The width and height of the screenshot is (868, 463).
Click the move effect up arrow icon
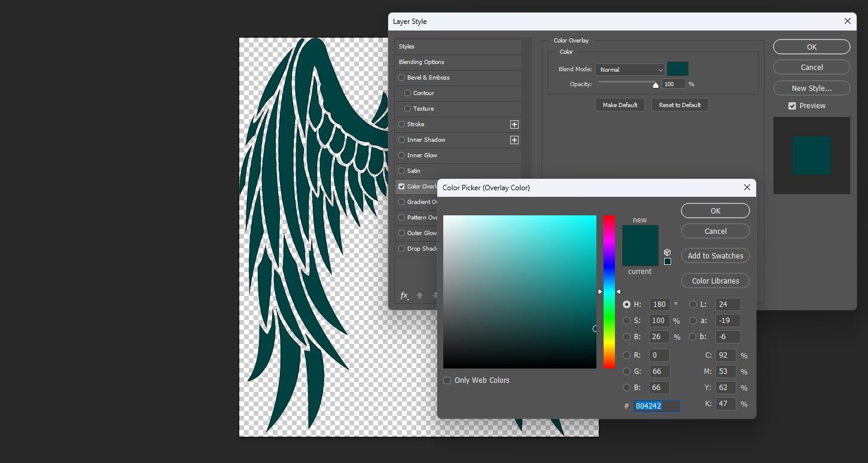click(x=419, y=296)
